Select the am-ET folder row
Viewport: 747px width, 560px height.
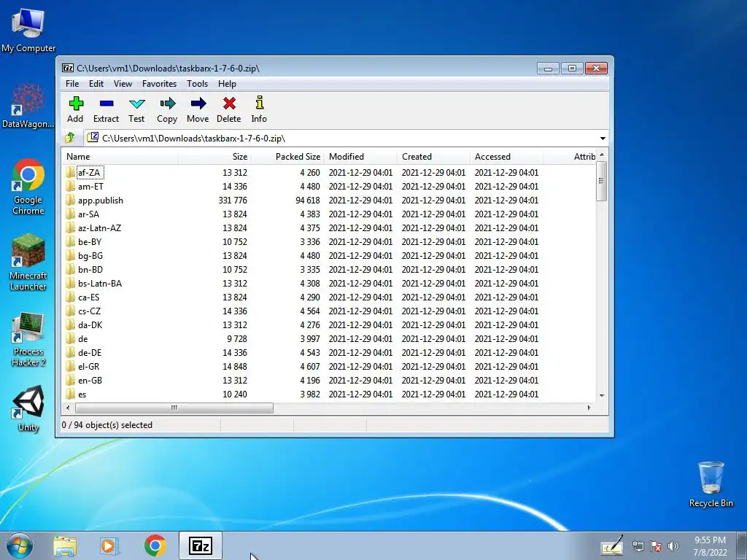pos(329,186)
